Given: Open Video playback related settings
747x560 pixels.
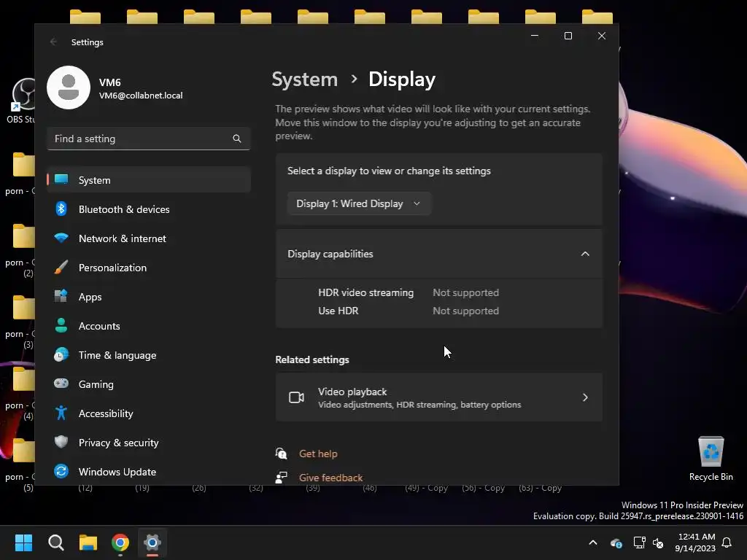Looking at the screenshot, I should (x=438, y=397).
